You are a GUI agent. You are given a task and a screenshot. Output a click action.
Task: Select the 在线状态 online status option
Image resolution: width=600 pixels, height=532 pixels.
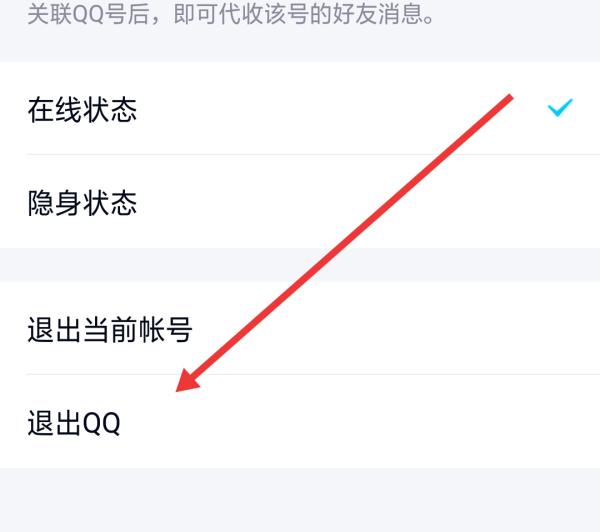tap(82, 110)
